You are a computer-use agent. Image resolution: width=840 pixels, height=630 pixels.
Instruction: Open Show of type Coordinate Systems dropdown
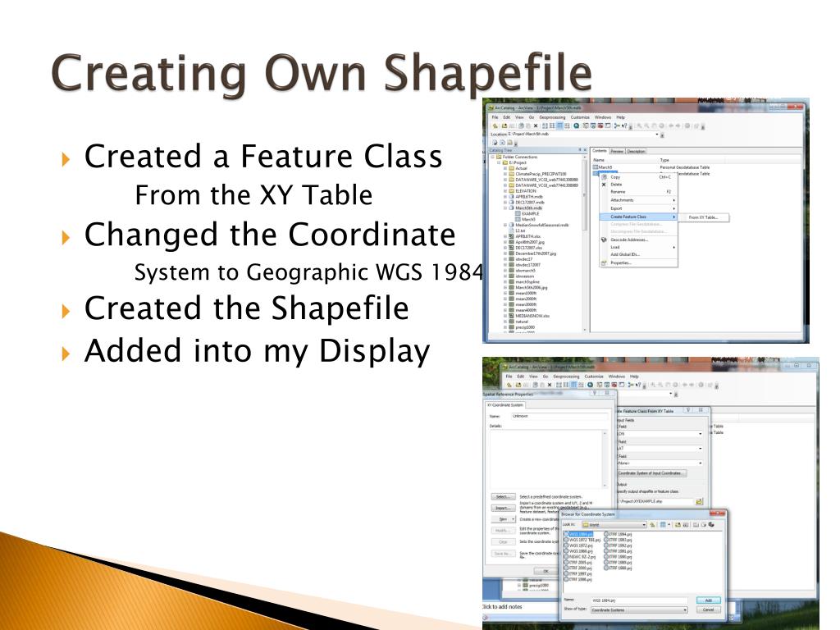pyautogui.click(x=685, y=609)
